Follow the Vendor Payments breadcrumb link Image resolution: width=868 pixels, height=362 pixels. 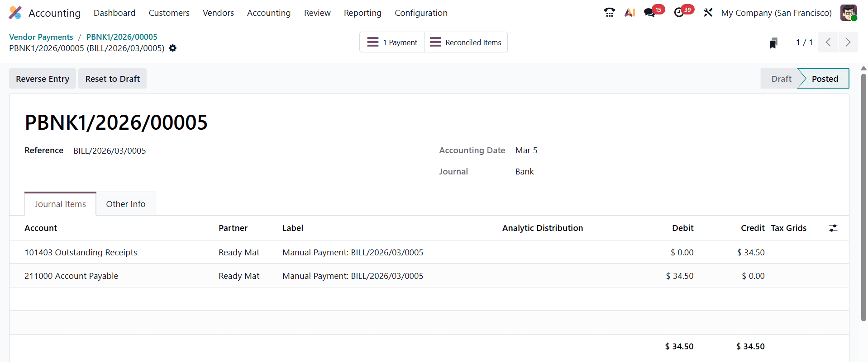coord(41,37)
